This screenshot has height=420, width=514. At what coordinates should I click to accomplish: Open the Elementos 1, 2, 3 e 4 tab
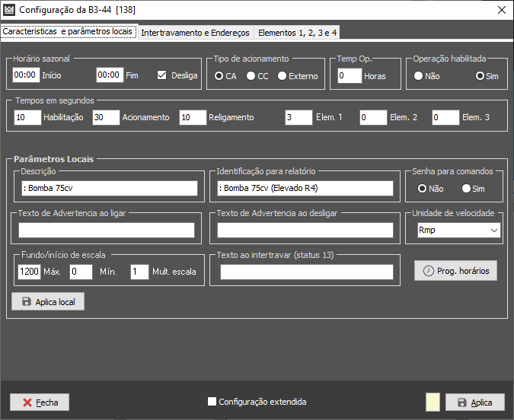(298, 33)
